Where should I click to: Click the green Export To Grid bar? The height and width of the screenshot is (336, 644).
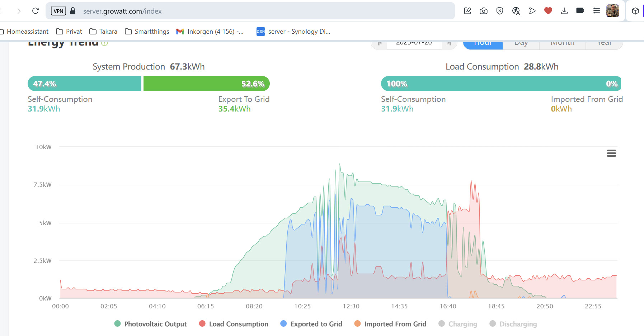(206, 84)
